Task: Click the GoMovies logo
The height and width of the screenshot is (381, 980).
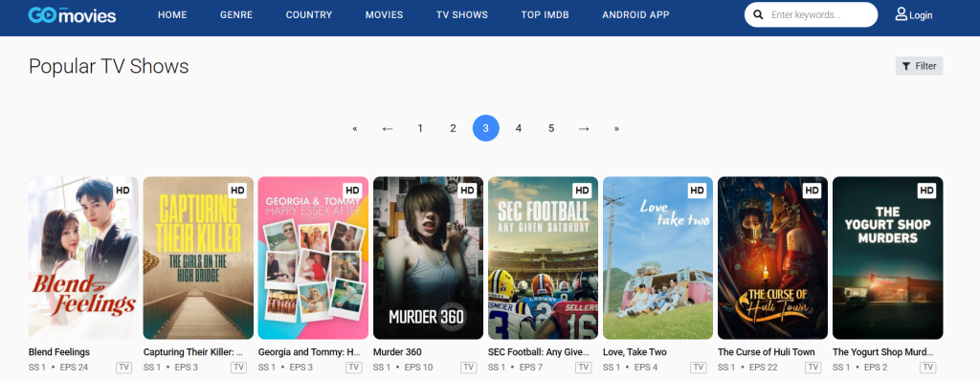Action: pyautogui.click(x=72, y=14)
